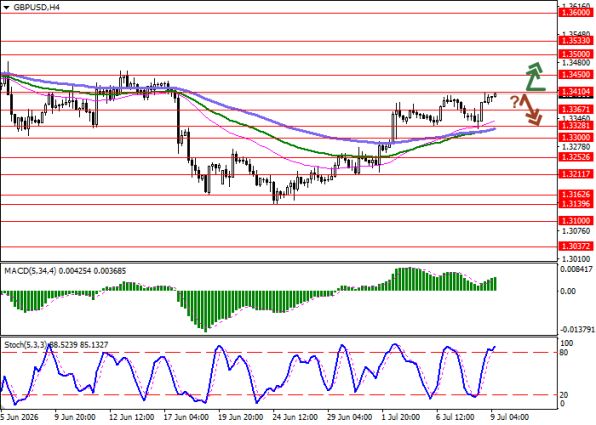Select the 1.32526 price level label
Screen dimensions: 596x425
(x=576, y=157)
